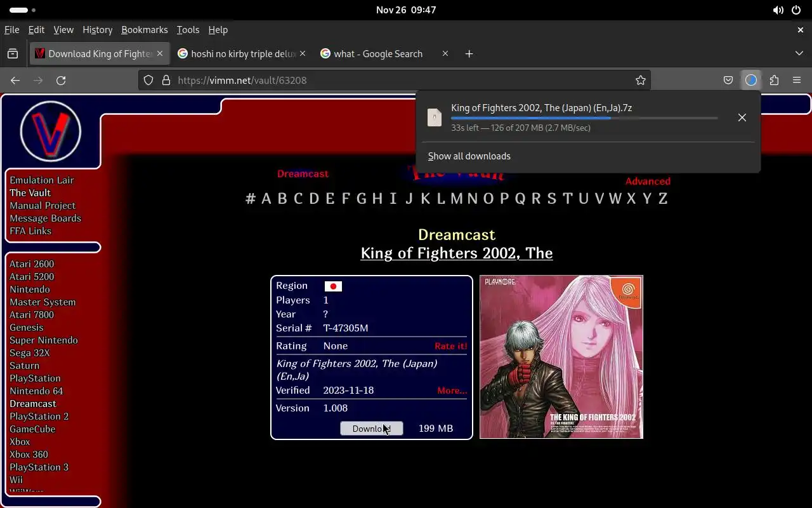Open a new tab with the plus icon
The height and width of the screenshot is (508, 812).
point(469,54)
